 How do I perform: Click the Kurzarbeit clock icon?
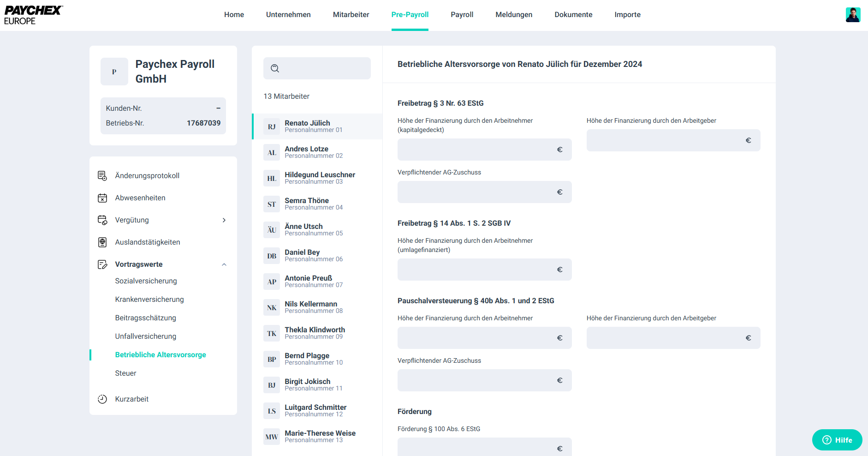(102, 399)
